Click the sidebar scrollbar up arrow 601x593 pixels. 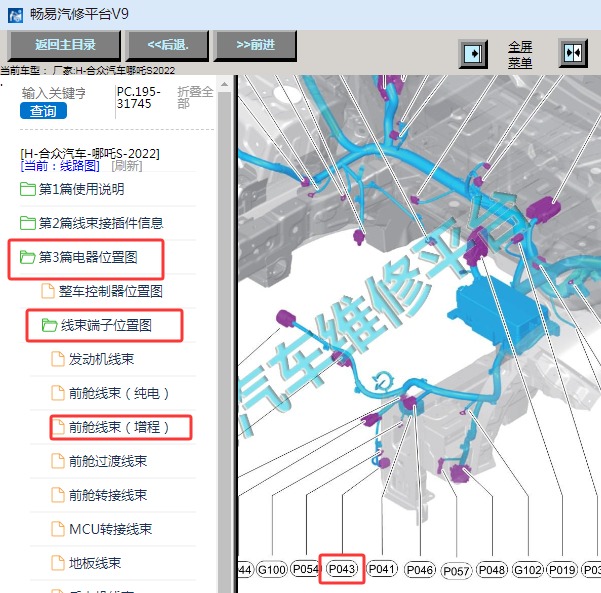[225, 84]
